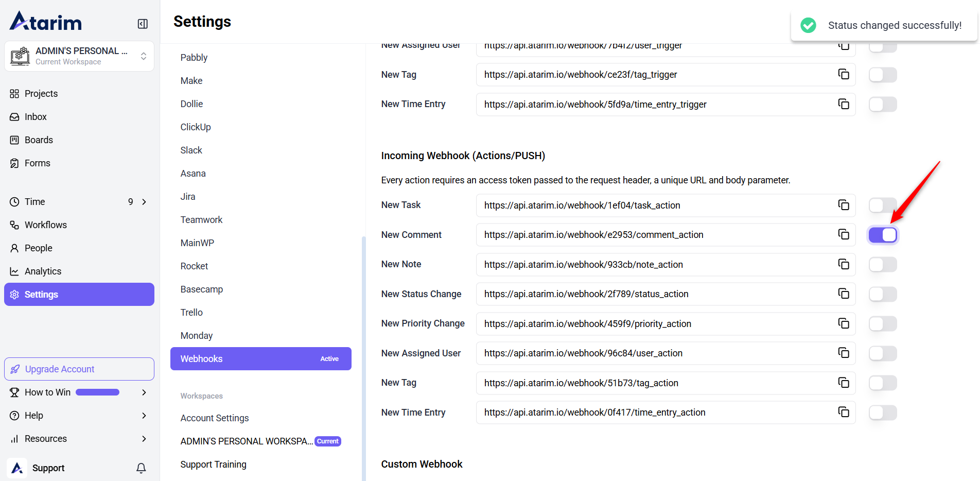Expand the Resources submenu arrow
Viewport: 980px width, 481px height.
tap(144, 439)
